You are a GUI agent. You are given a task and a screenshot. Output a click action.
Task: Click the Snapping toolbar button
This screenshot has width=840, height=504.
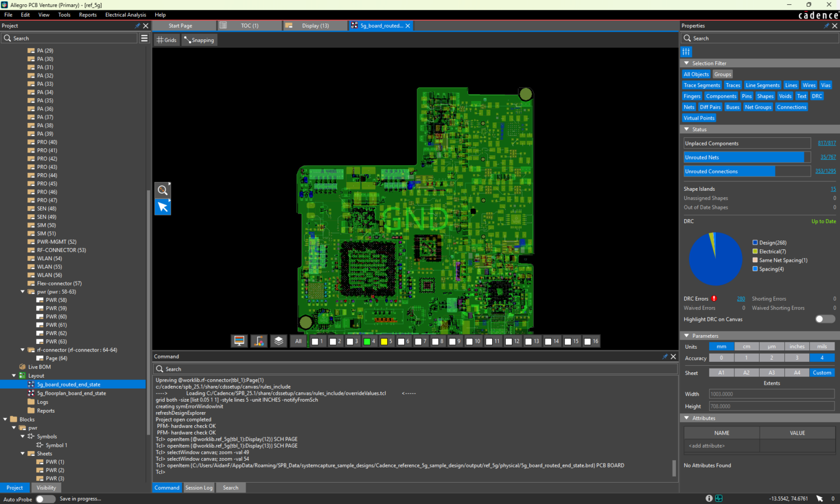tap(199, 40)
